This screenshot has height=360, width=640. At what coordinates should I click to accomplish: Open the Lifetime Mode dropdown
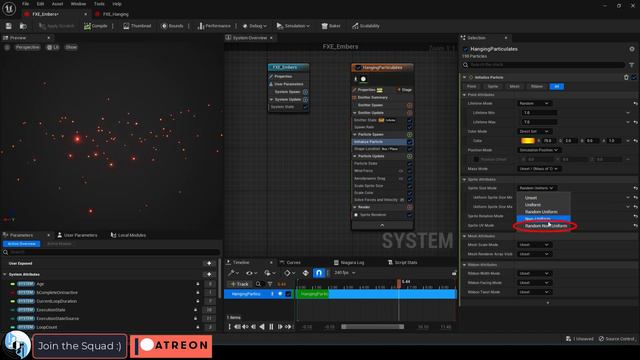[534, 103]
